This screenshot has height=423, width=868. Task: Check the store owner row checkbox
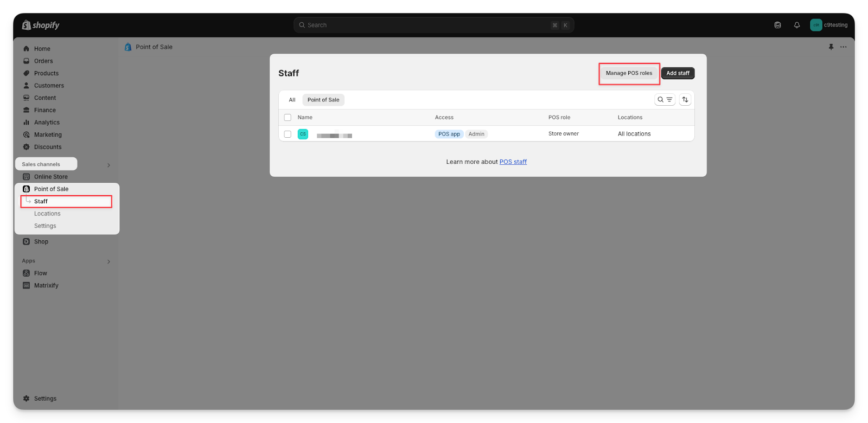288,134
